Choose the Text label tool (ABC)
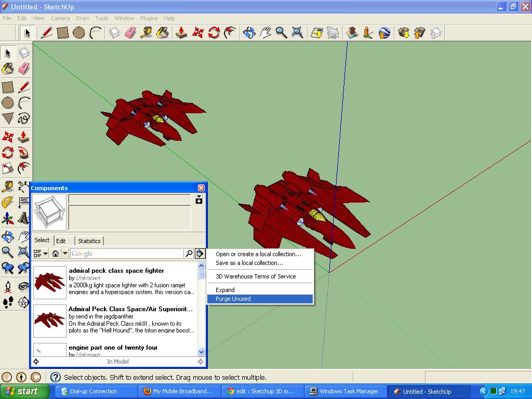This screenshot has height=399, width=532. coord(24,203)
